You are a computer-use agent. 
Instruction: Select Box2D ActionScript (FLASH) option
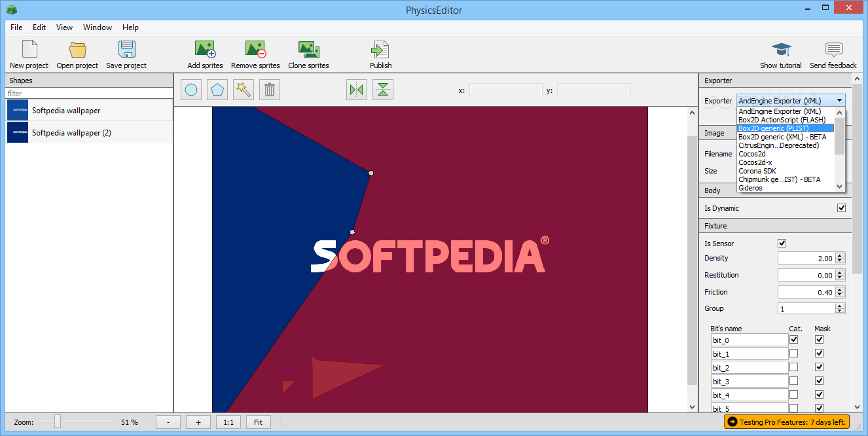786,120
